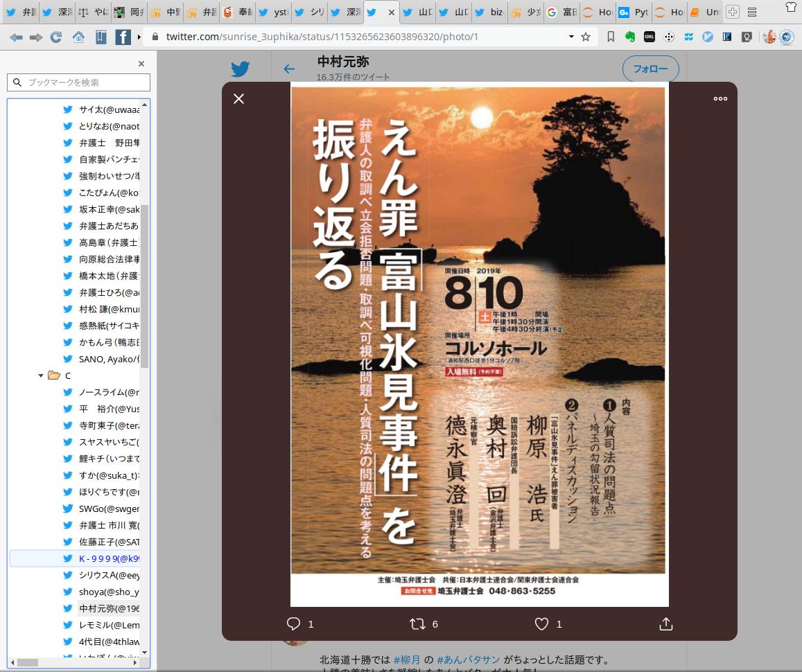
Task: Close the bookmarks sidebar panel
Action: [x=141, y=64]
